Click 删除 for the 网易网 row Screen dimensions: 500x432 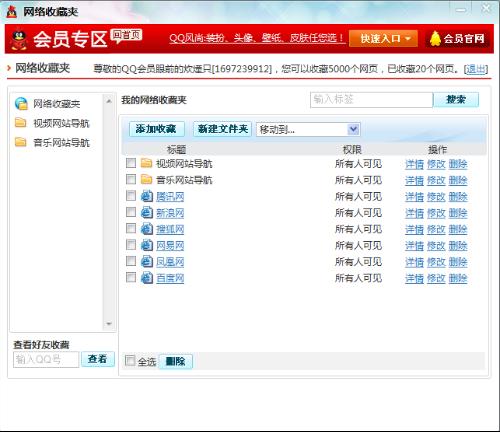(458, 246)
